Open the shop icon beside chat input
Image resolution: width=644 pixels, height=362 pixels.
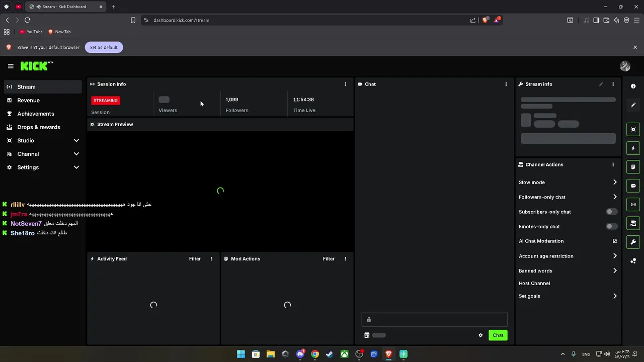click(367, 335)
